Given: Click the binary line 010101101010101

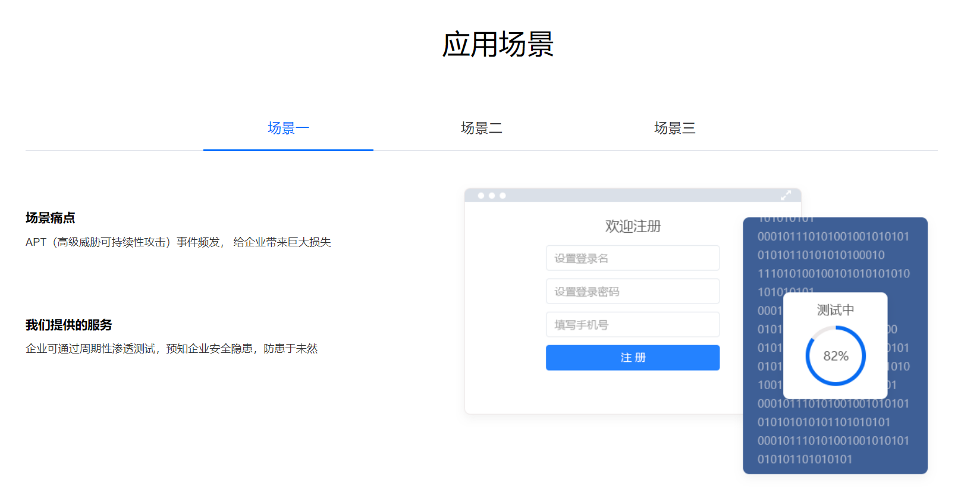Looking at the screenshot, I should (805, 459).
